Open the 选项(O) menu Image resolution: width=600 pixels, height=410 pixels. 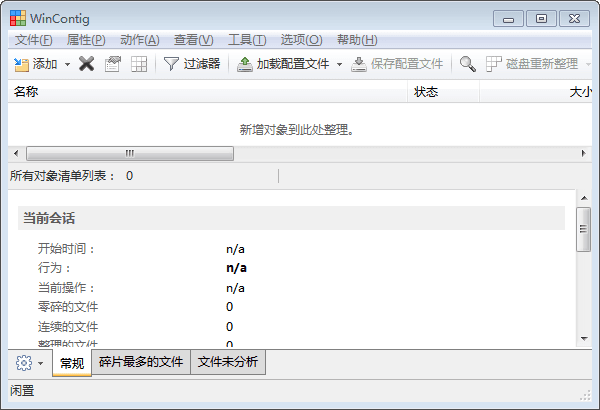pos(302,40)
